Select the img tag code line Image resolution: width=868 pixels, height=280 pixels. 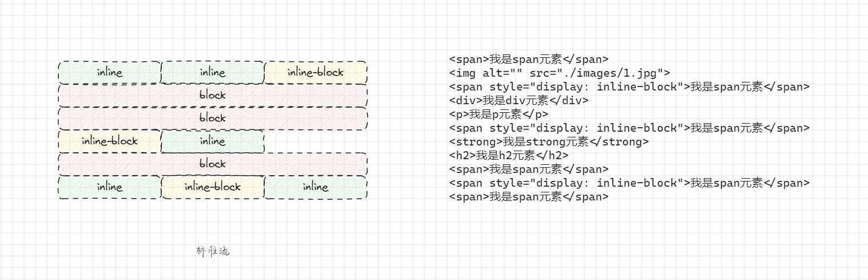coord(559,73)
